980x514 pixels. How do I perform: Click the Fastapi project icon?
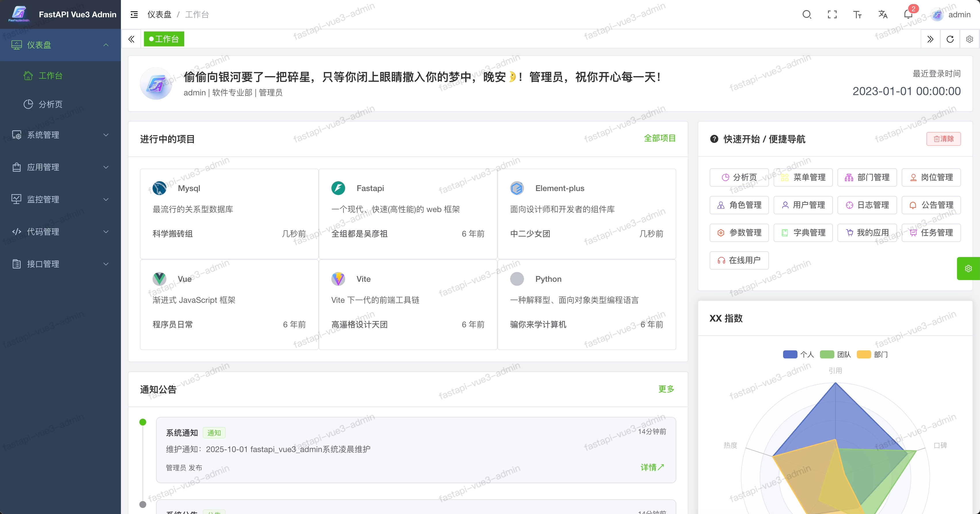pyautogui.click(x=338, y=188)
